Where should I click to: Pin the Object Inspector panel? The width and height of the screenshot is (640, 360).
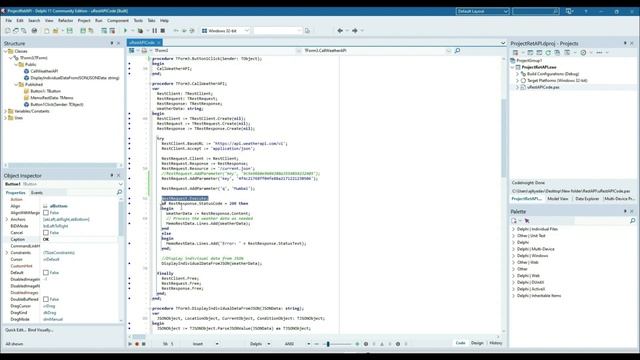point(111,176)
